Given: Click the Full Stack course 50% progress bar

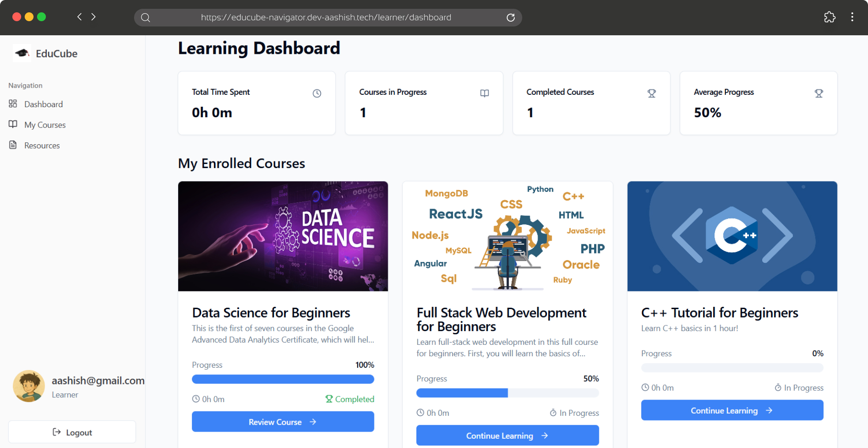Looking at the screenshot, I should pos(507,393).
